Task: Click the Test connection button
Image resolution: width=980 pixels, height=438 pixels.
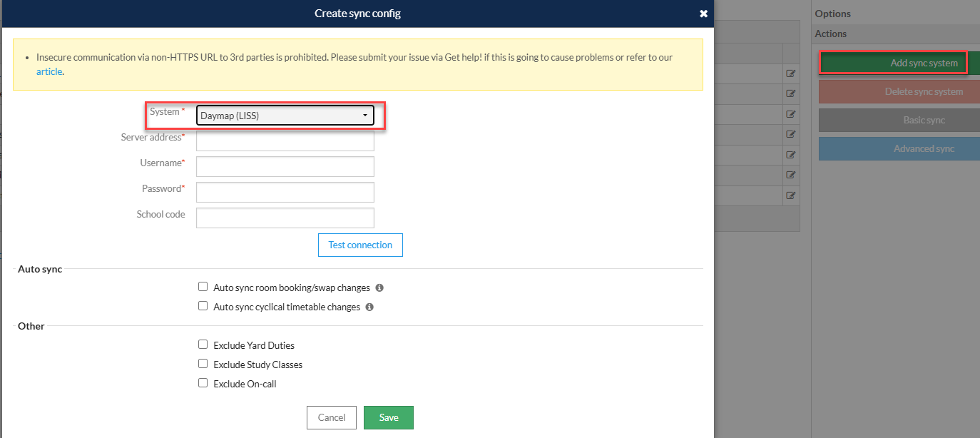Action: [x=360, y=245]
